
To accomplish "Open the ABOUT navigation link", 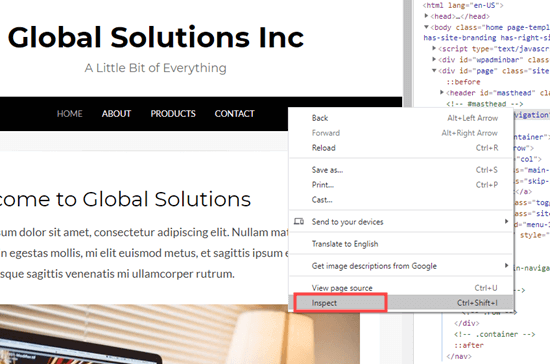I will [x=116, y=114].
